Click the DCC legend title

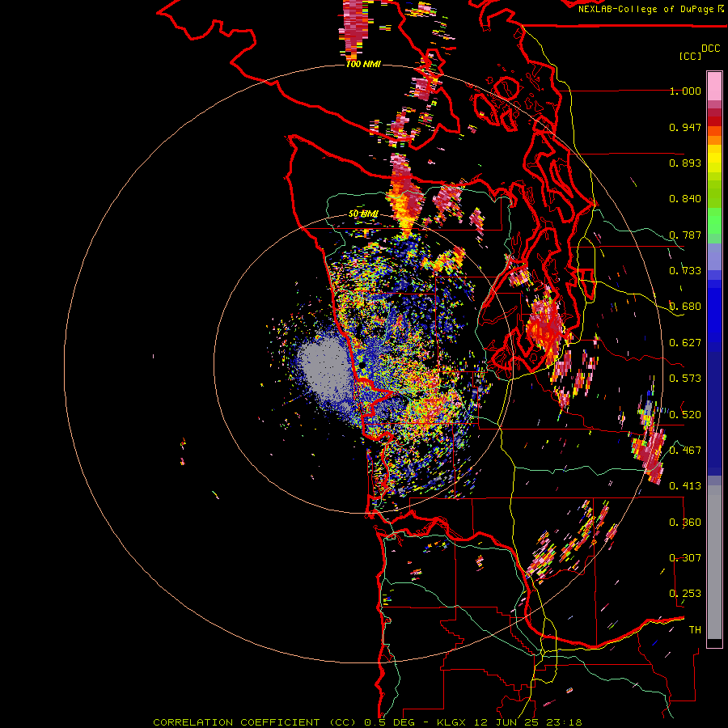[x=710, y=49]
